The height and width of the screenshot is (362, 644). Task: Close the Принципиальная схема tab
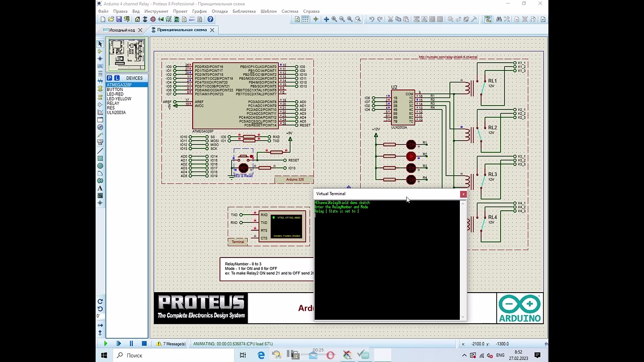pyautogui.click(x=212, y=30)
